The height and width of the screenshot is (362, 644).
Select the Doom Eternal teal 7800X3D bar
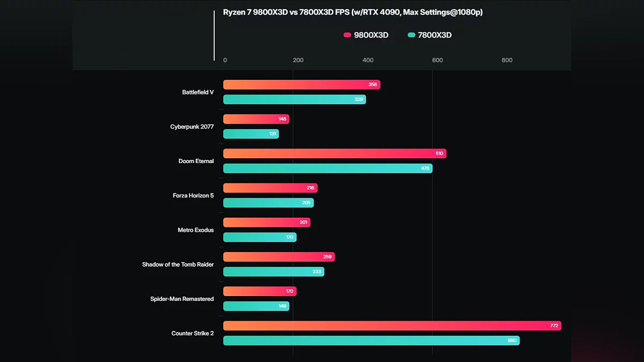click(327, 168)
